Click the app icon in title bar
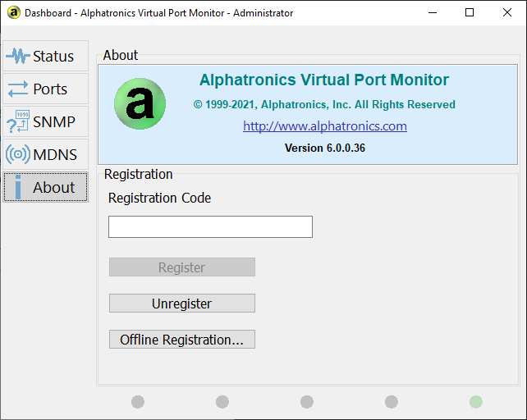The height and width of the screenshot is (420, 527). (x=13, y=12)
